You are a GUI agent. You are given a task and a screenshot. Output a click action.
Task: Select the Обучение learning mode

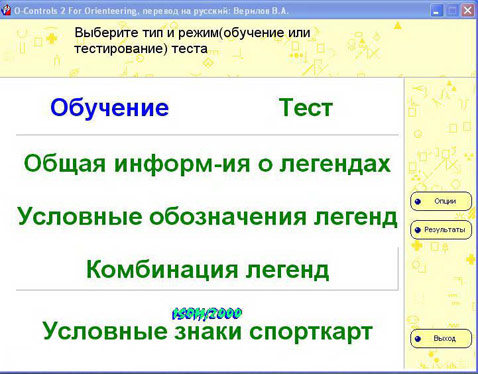tap(110, 108)
